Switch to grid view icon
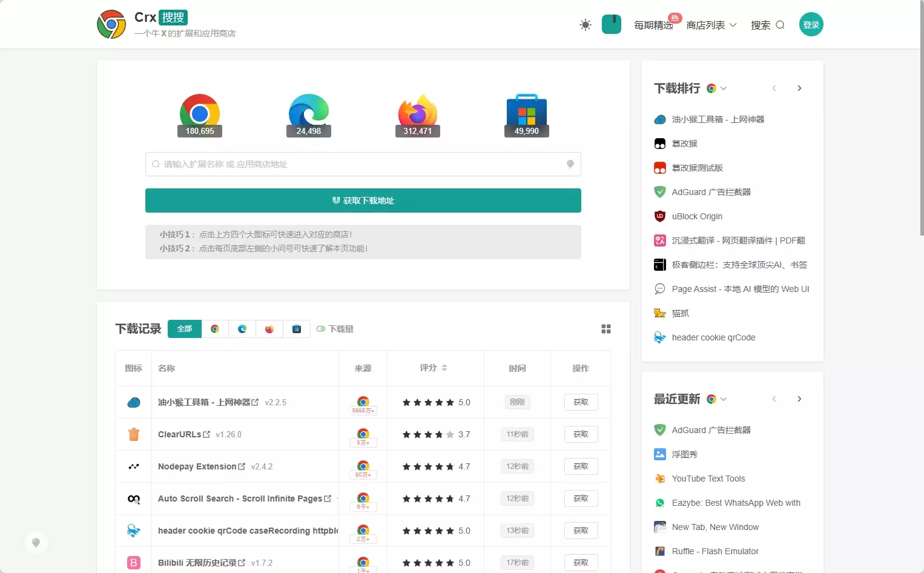Image resolution: width=924 pixels, height=573 pixels. tap(606, 329)
